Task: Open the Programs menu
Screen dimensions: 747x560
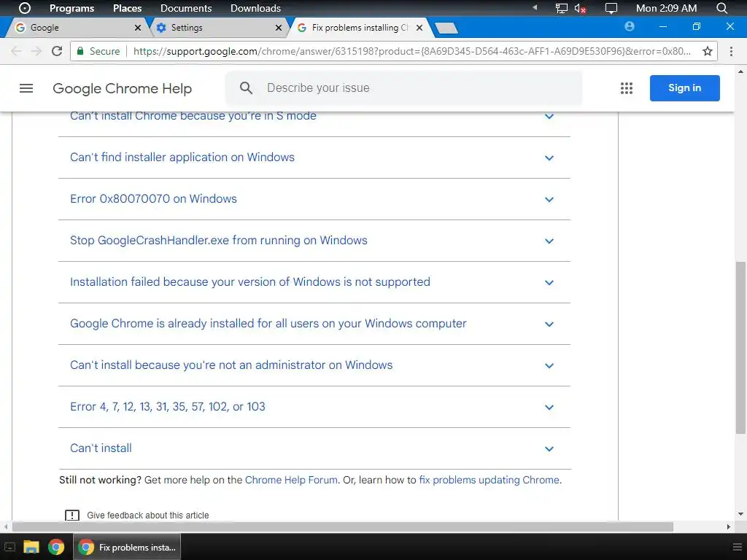Action: pos(72,8)
